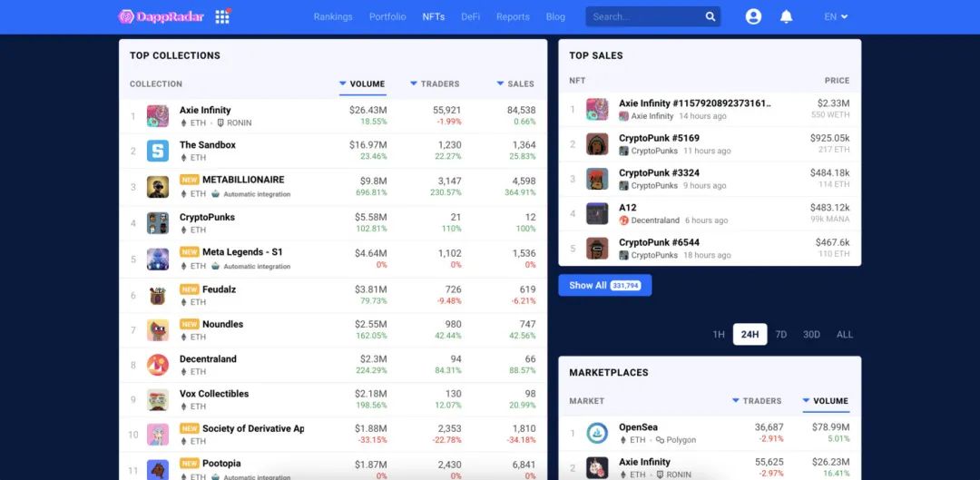This screenshot has width=980, height=480.
Task: Open the EN language dropdown
Action: tap(836, 17)
